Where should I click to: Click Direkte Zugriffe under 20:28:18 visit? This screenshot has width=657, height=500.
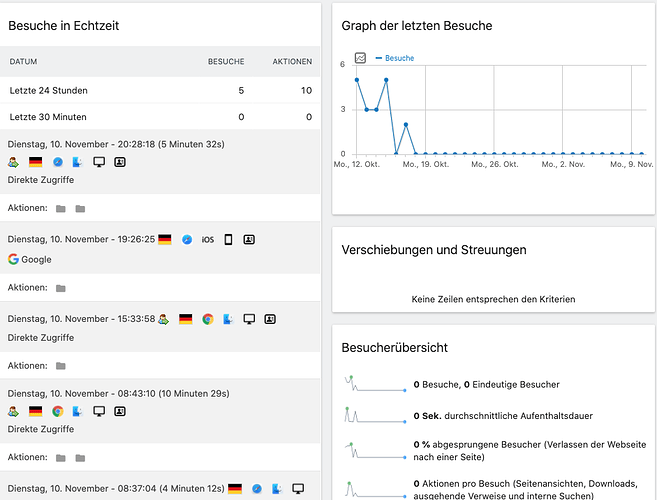click(x=41, y=180)
